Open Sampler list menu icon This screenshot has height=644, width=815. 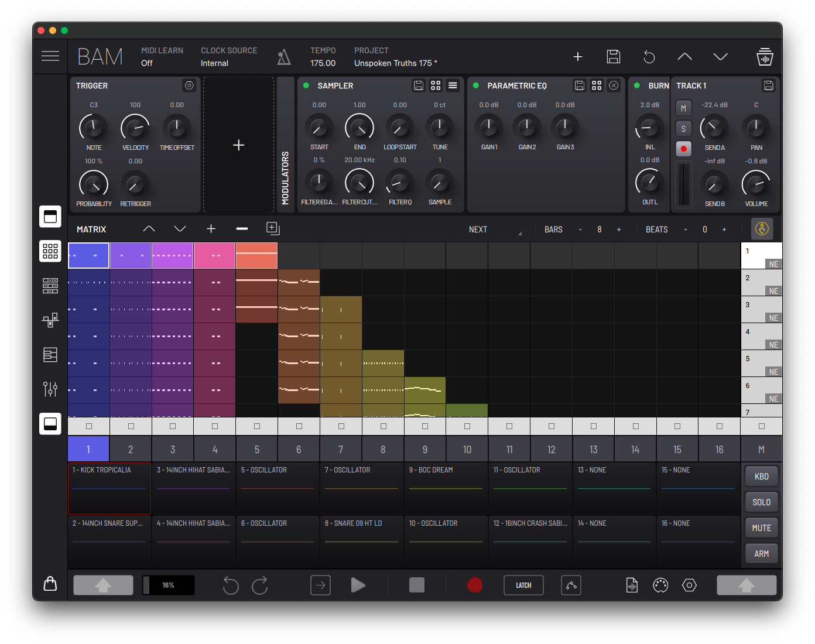[453, 85]
